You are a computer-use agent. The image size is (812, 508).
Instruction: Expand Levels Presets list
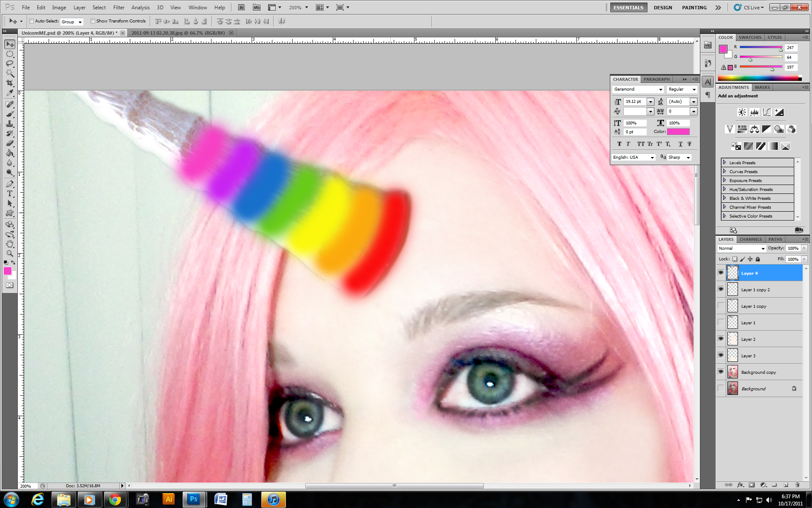724,163
